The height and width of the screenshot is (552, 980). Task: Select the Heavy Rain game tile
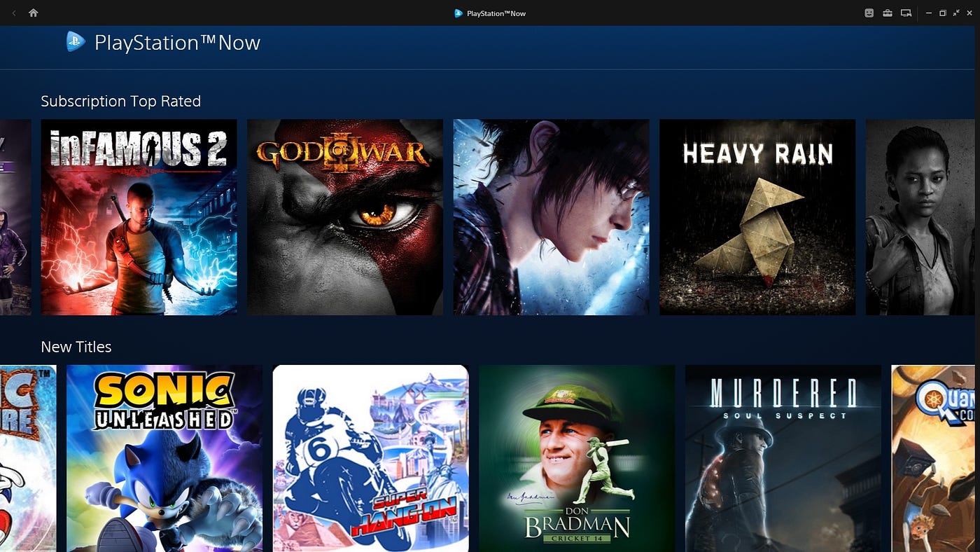tap(757, 217)
